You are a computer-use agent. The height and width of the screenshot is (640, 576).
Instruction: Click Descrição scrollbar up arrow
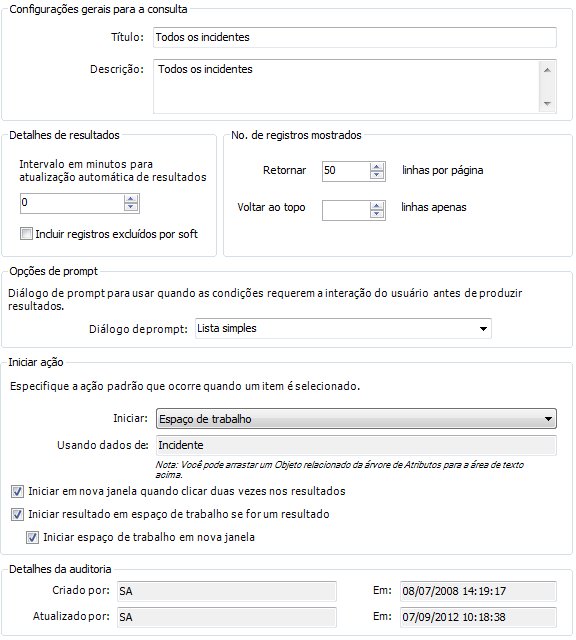coord(547,70)
